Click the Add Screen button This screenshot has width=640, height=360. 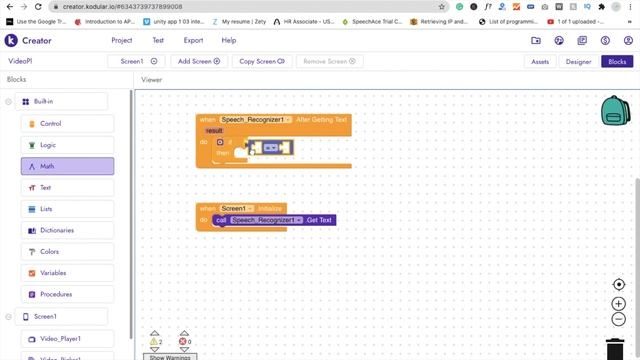coord(199,61)
